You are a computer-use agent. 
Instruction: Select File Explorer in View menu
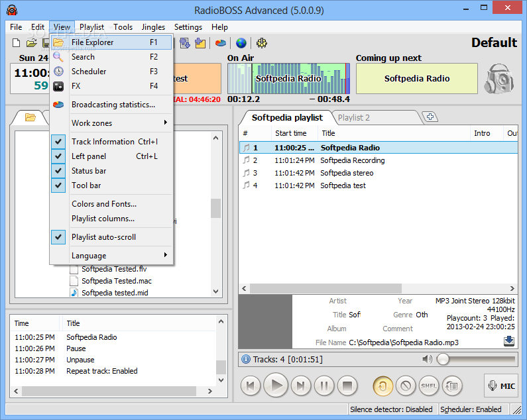tap(111, 42)
